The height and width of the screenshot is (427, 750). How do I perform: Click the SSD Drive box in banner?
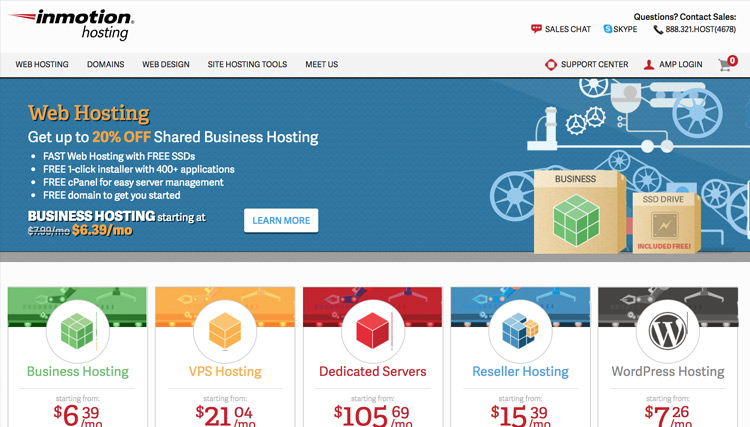(666, 222)
